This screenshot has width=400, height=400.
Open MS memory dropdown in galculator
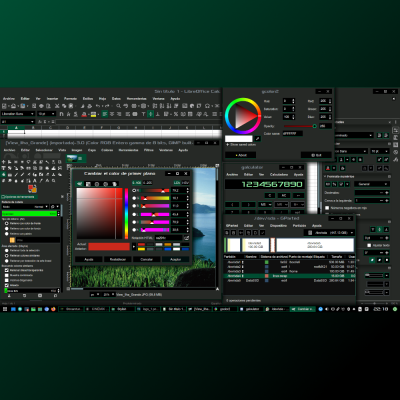click(x=265, y=204)
